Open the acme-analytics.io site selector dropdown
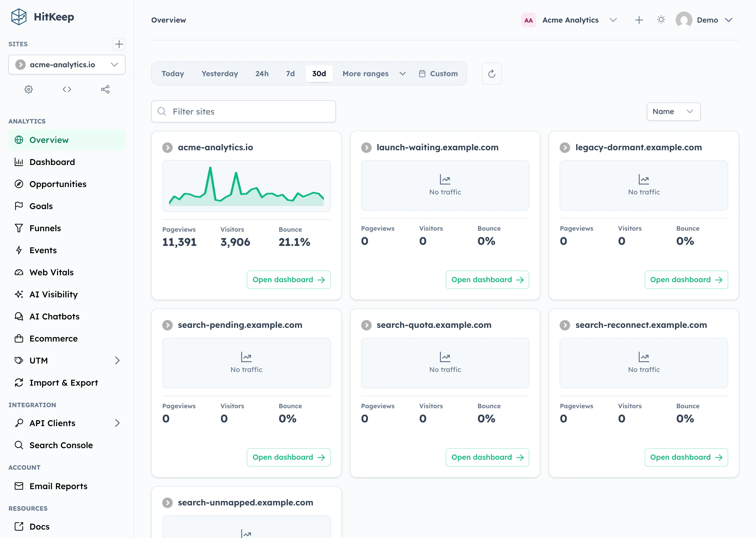 coord(67,65)
